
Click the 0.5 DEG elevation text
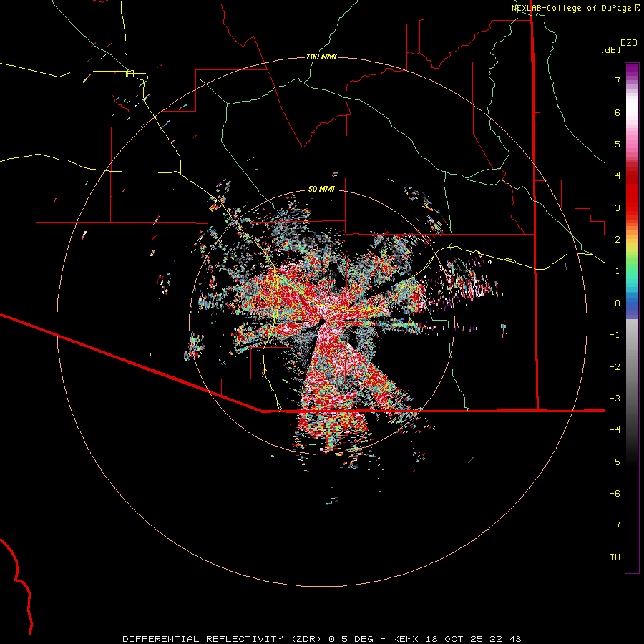[351, 639]
